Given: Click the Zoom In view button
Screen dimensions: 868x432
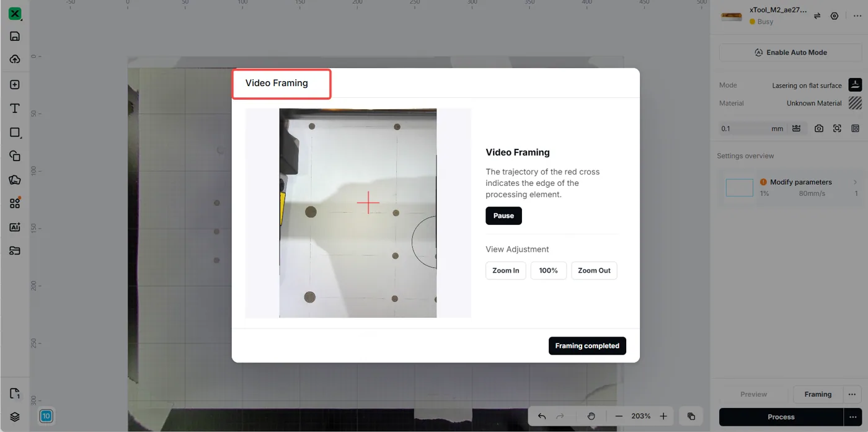Looking at the screenshot, I should click(x=506, y=271).
